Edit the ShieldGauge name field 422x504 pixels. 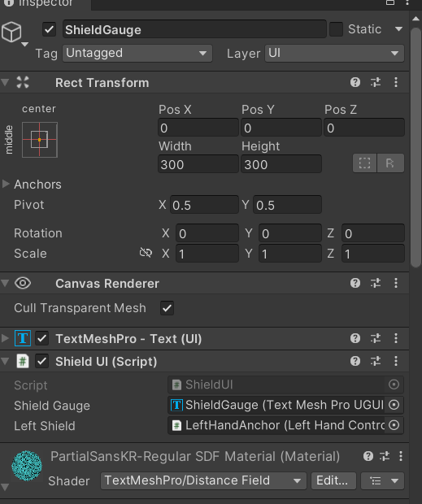[194, 29]
